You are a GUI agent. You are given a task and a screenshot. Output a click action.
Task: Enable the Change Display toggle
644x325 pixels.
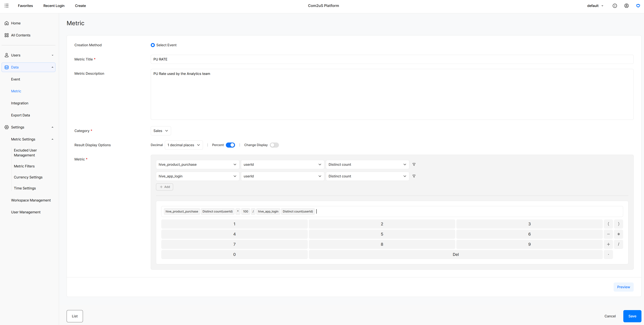(x=274, y=145)
